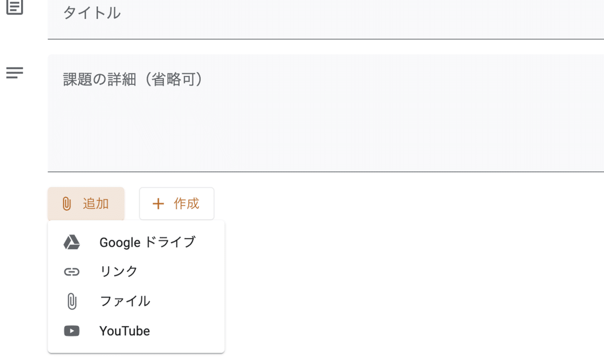Collapse the attachment options menu
604x364 pixels.
[x=86, y=203]
